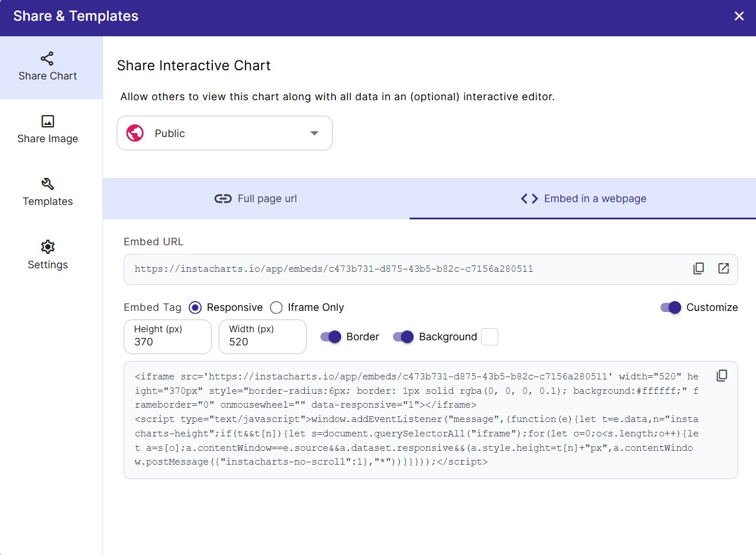
Task: Toggle the Customize switch
Action: coord(670,307)
